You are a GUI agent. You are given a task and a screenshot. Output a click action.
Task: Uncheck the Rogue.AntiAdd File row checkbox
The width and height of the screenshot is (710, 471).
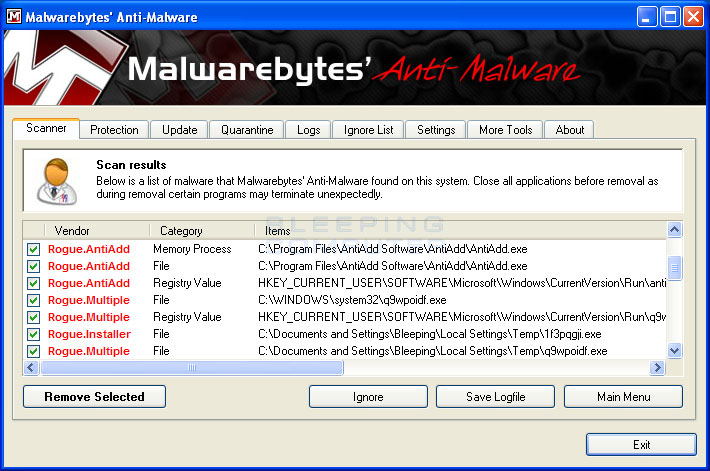coord(33,266)
